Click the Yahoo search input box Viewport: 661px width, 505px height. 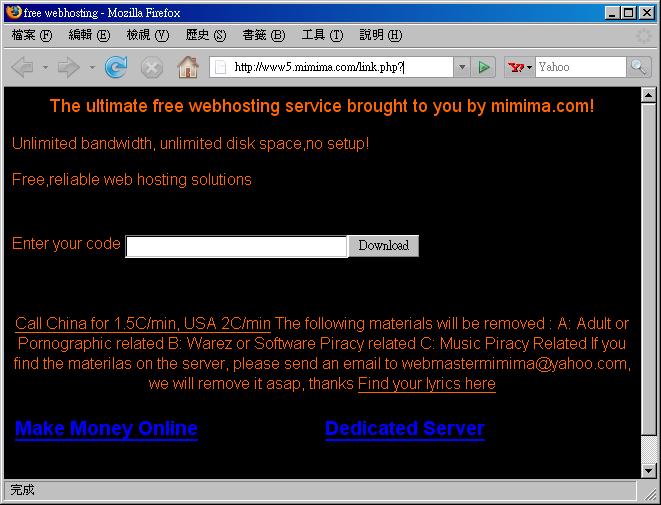coord(580,67)
